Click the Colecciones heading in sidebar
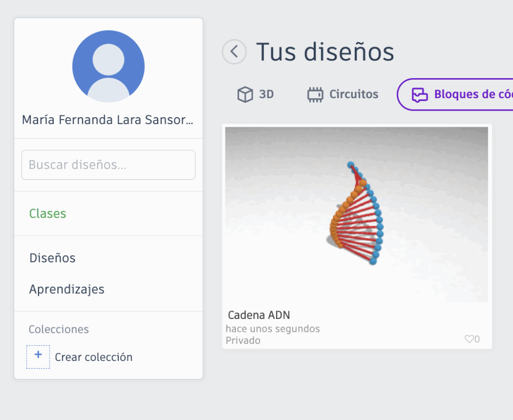513x420 pixels. (x=59, y=329)
